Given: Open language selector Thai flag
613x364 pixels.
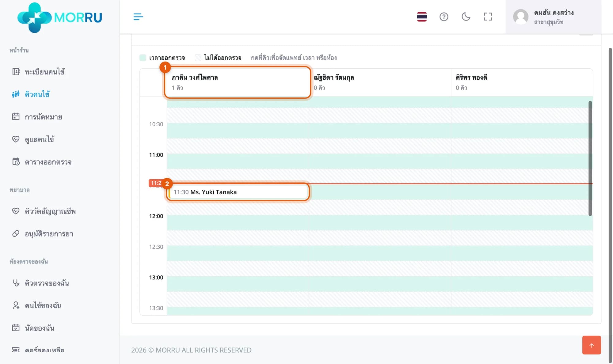Looking at the screenshot, I should (x=422, y=17).
